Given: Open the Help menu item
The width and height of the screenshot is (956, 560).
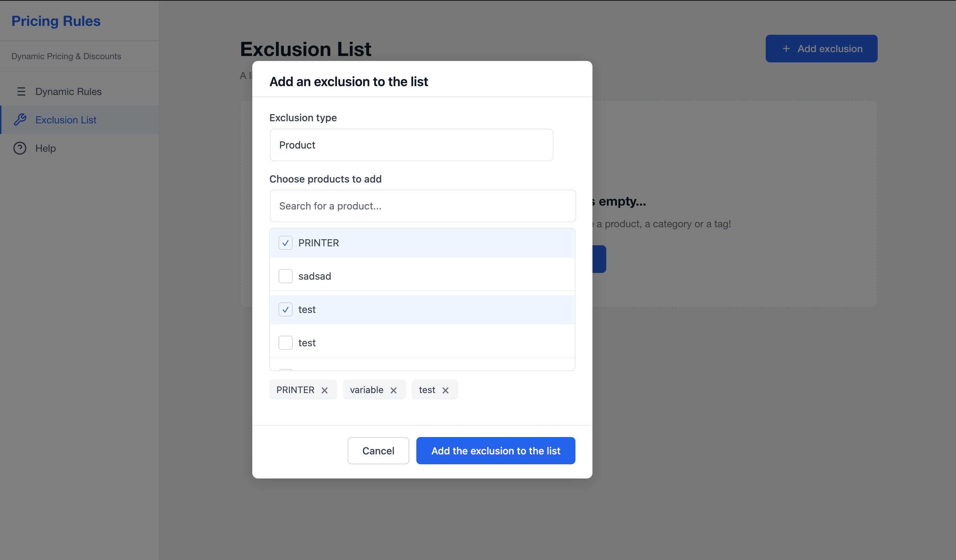Looking at the screenshot, I should point(45,149).
